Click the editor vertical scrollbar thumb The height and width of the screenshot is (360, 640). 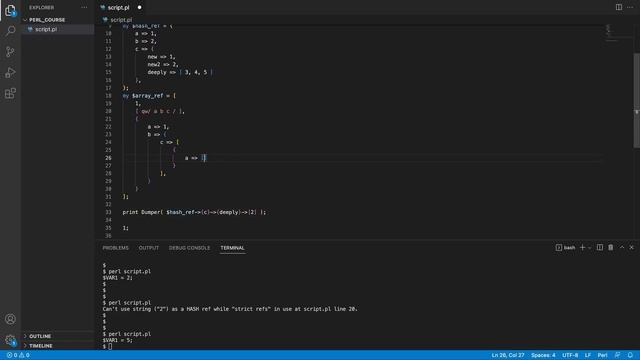636,100
